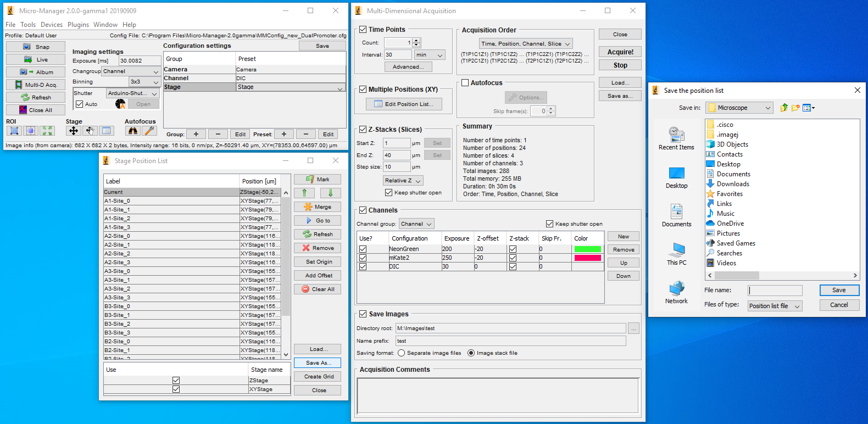The width and height of the screenshot is (868, 424).
Task: Click the green NeonGreen color swatch
Action: (x=587, y=249)
